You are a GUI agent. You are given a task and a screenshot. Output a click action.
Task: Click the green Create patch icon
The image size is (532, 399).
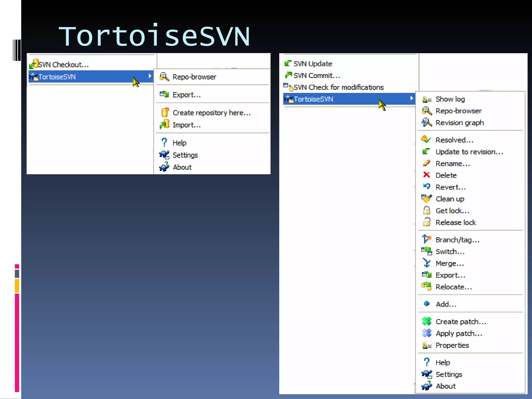(427, 321)
